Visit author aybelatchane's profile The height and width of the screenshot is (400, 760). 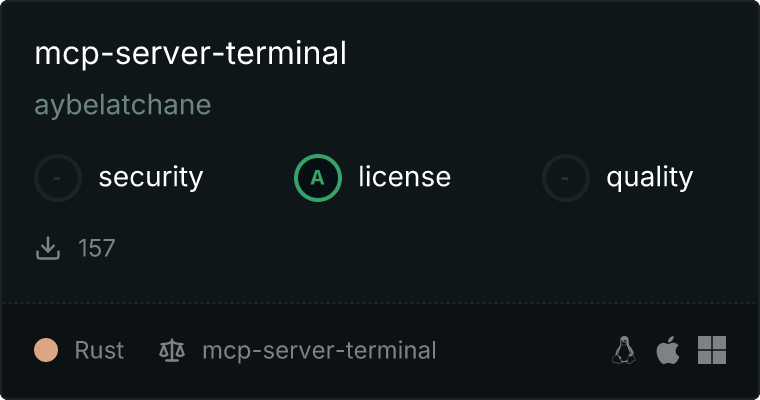[x=123, y=105]
